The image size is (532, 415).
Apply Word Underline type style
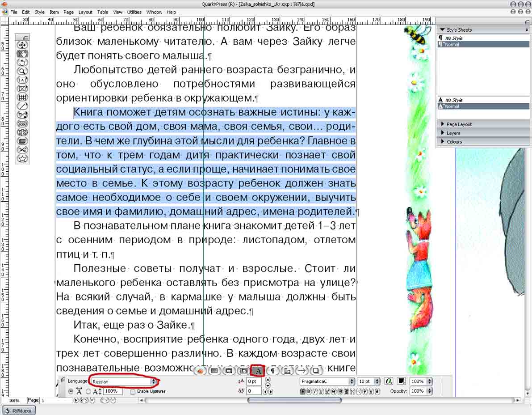coord(327,391)
